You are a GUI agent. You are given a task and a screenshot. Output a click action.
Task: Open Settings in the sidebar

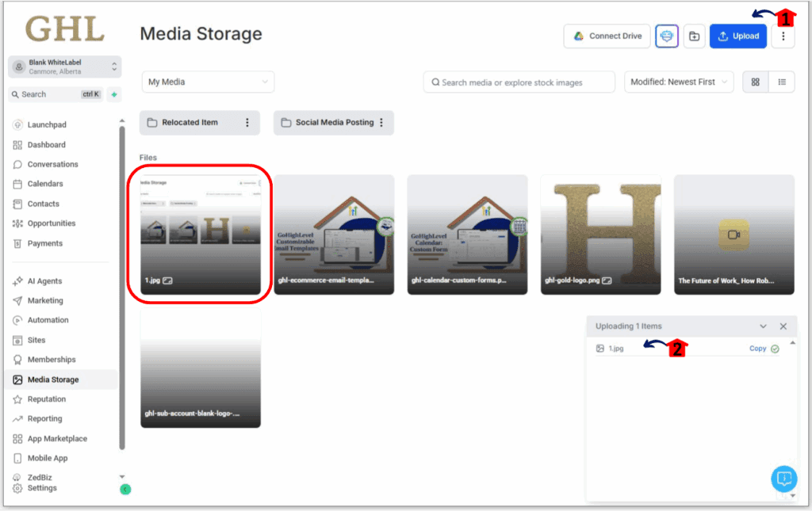click(x=42, y=488)
